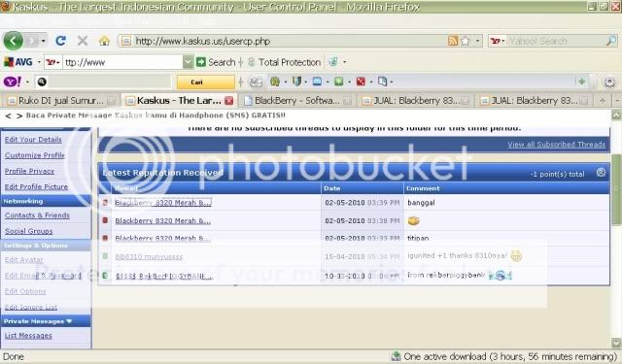
Task: Collapse the Latest Reputation Received panel
Action: (x=601, y=173)
